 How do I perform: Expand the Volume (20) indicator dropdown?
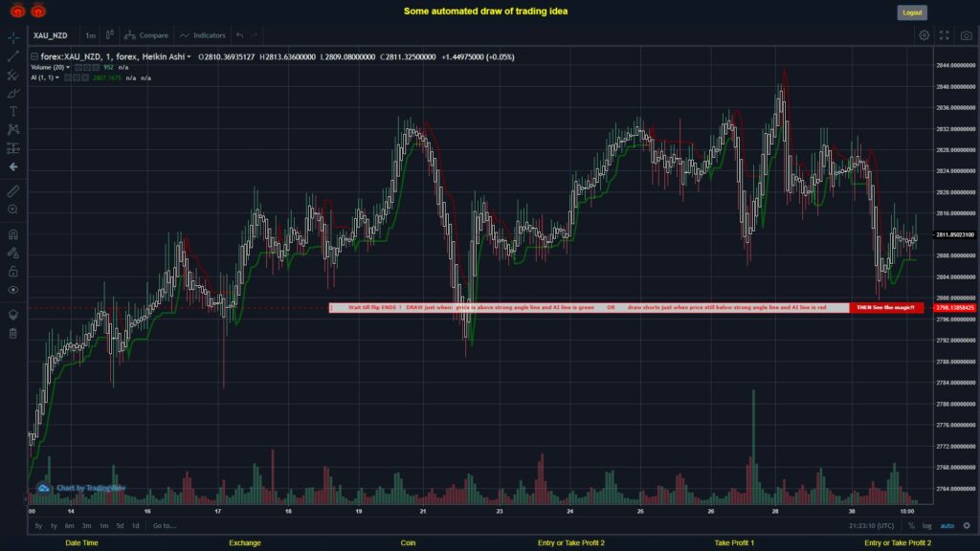[69, 69]
